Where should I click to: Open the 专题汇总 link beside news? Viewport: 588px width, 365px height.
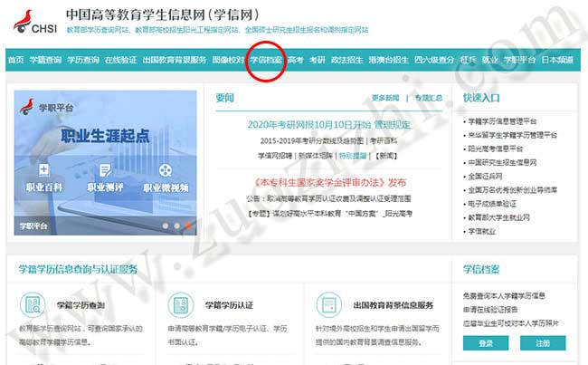pyautogui.click(x=429, y=98)
